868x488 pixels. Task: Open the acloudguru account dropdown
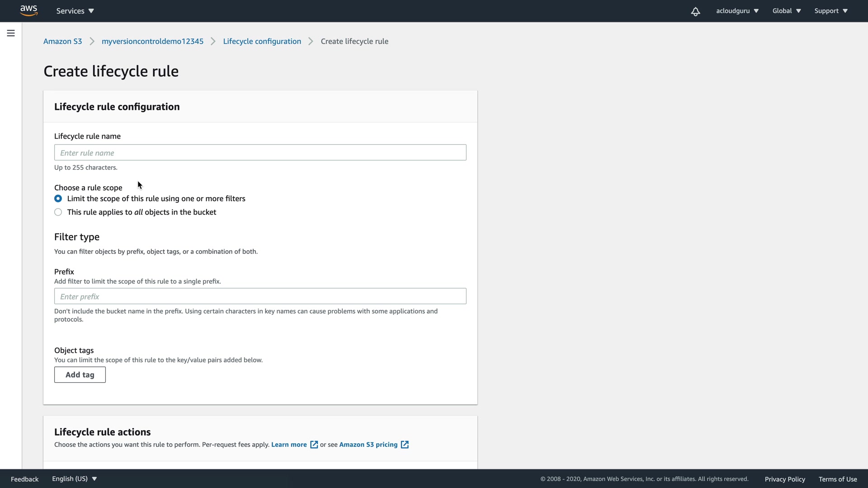737,11
